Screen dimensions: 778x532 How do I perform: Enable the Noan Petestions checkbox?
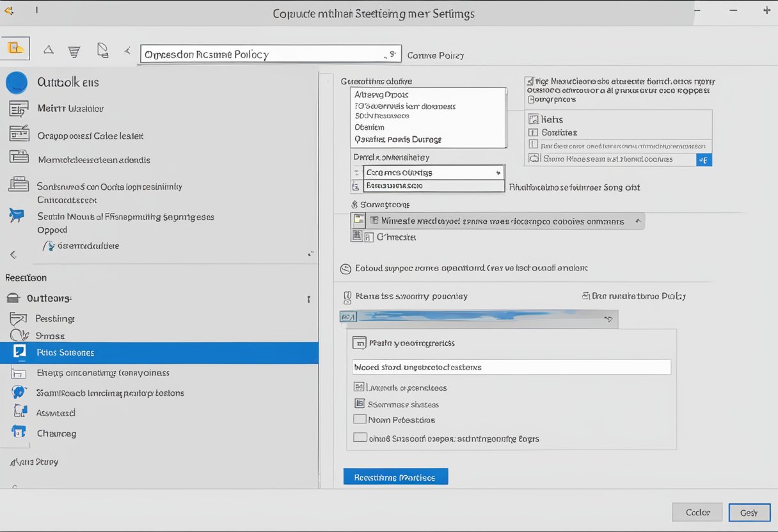tap(359, 419)
